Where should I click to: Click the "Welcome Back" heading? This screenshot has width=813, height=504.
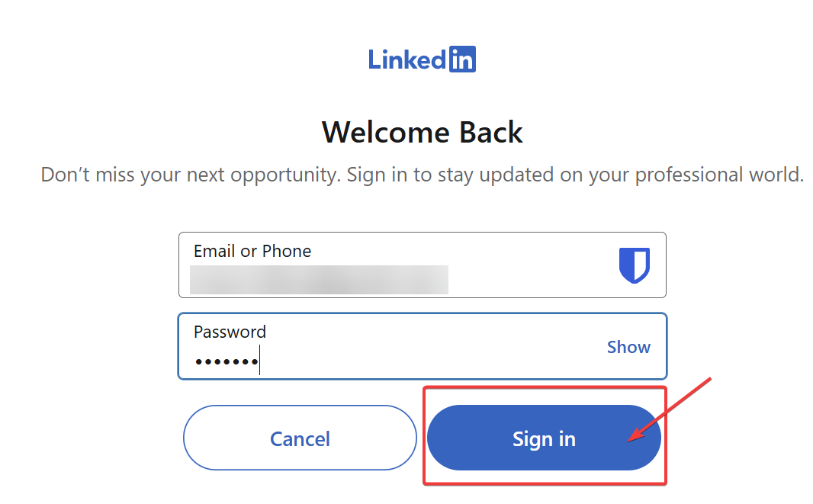tap(422, 132)
